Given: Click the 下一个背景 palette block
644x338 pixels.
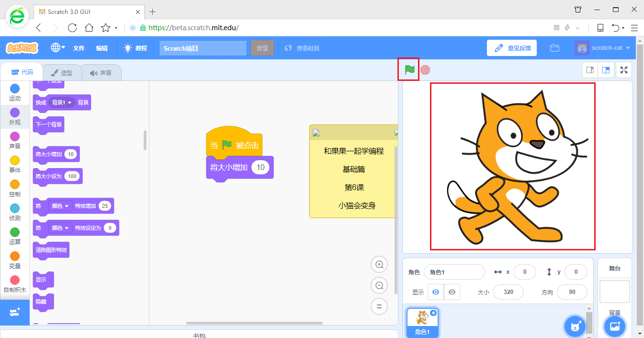Looking at the screenshot, I should [48, 124].
